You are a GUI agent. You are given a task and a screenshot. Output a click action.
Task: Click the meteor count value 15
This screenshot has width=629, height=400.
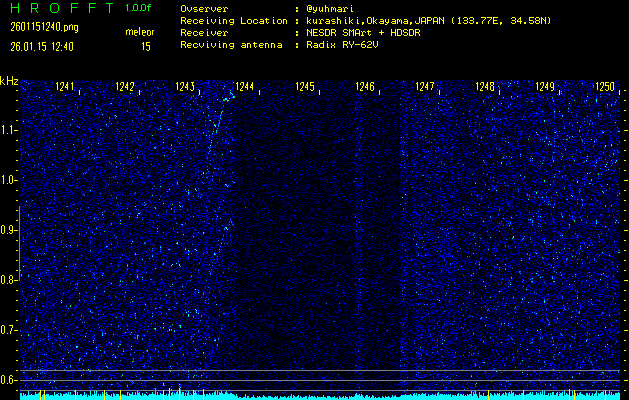146,46
